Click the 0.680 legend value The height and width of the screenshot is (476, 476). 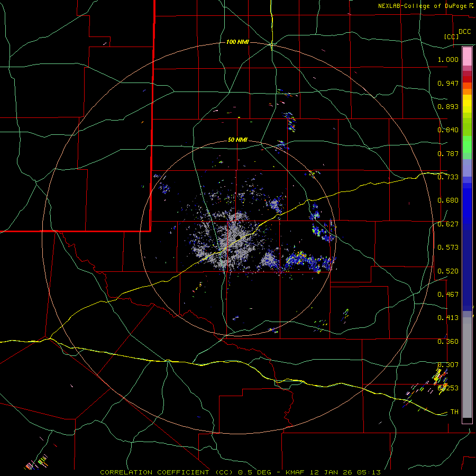(x=448, y=200)
